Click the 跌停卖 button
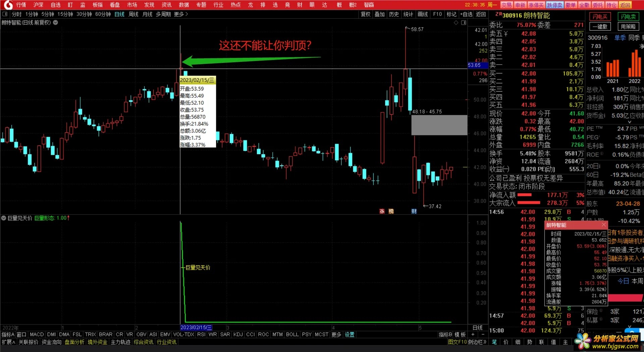This screenshot has width=644, height=352. [554, 5]
